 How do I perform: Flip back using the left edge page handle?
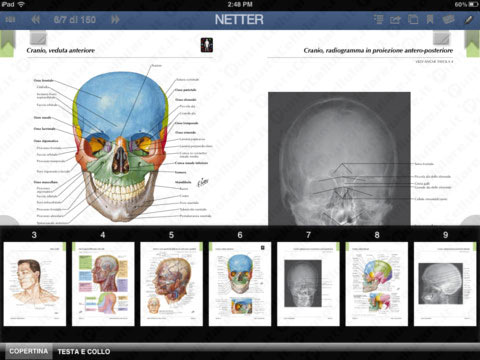(x=8, y=221)
